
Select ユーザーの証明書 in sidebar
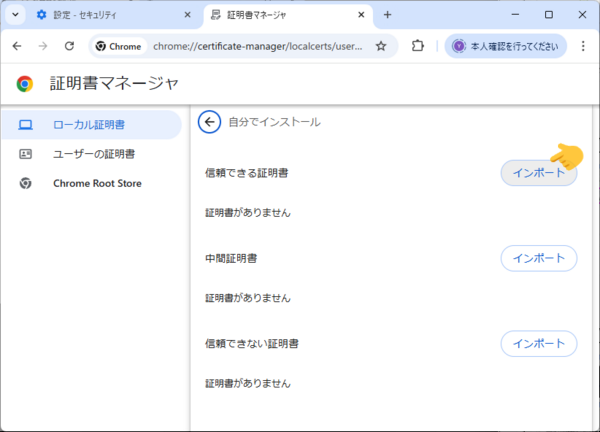[91, 154]
